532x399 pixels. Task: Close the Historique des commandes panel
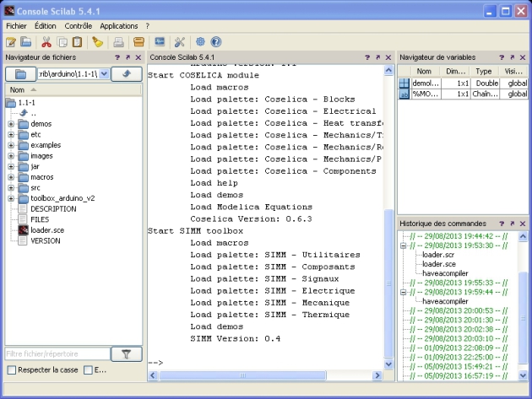coord(523,224)
